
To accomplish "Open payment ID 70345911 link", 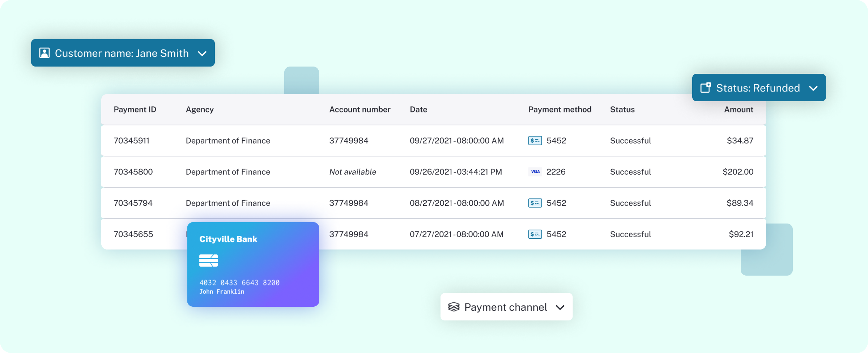I will pyautogui.click(x=131, y=140).
